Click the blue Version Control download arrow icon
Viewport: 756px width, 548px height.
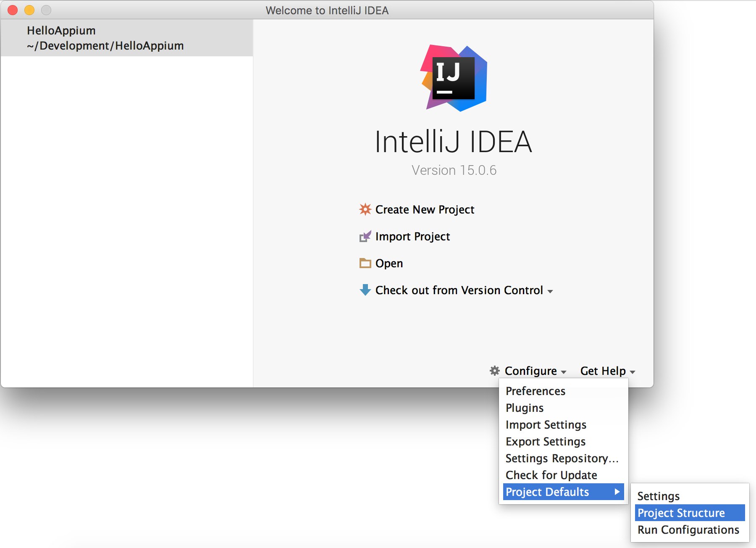point(365,290)
